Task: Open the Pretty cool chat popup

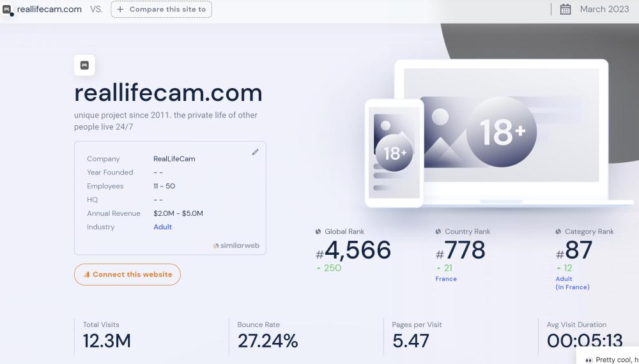Action: point(610,359)
